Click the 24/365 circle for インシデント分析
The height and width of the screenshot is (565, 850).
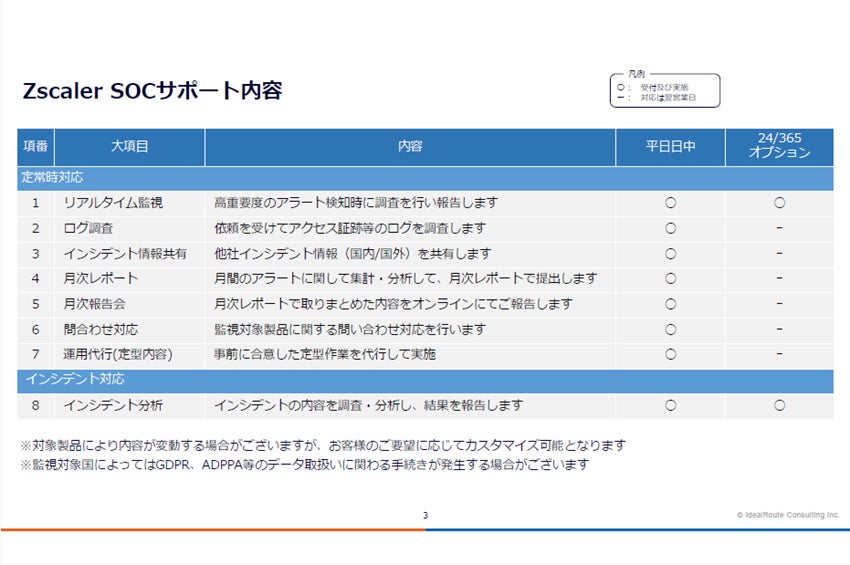(x=780, y=406)
